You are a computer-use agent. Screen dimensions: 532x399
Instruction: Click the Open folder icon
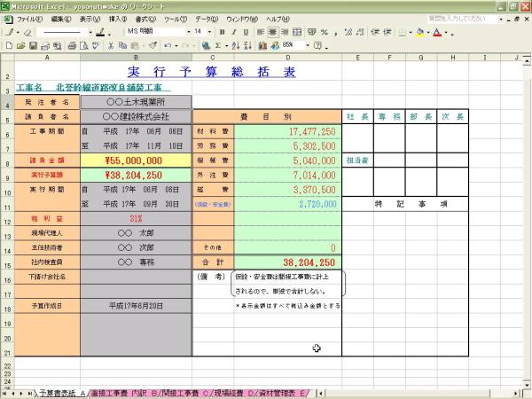point(20,45)
